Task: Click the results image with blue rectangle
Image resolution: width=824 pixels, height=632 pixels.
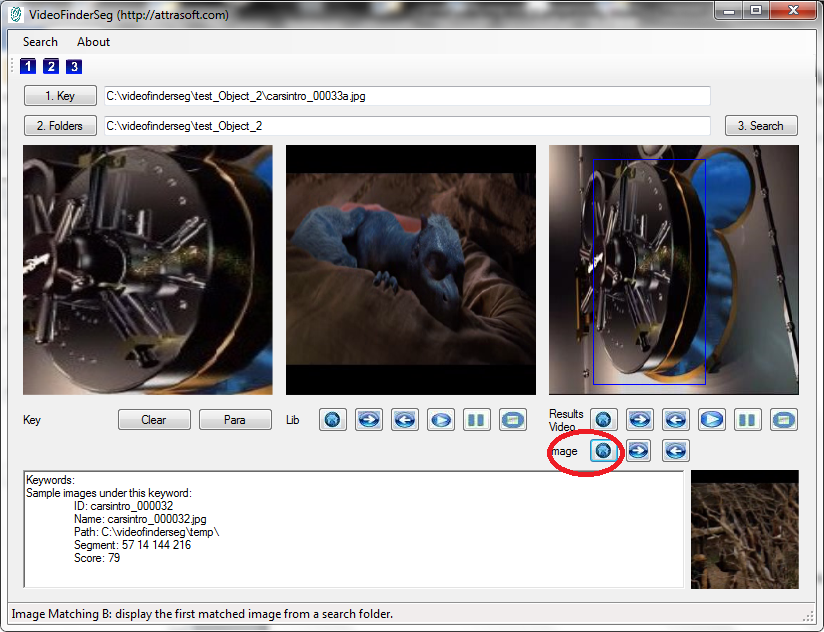Action: [x=674, y=270]
